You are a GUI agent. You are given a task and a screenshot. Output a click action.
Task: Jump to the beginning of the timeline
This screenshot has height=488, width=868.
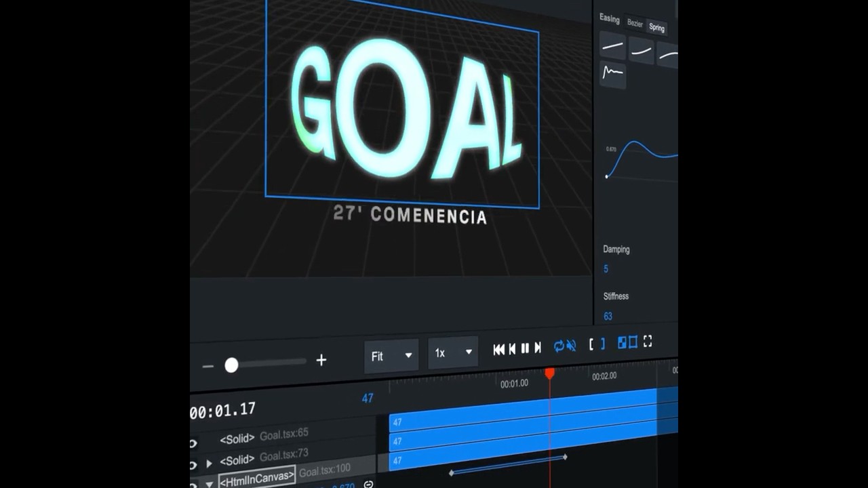click(x=498, y=349)
